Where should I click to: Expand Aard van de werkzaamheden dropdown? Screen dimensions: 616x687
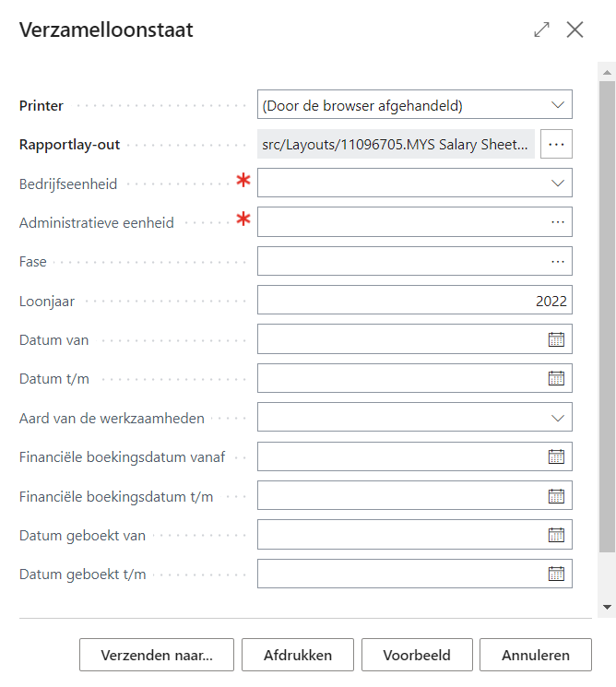pos(557,418)
